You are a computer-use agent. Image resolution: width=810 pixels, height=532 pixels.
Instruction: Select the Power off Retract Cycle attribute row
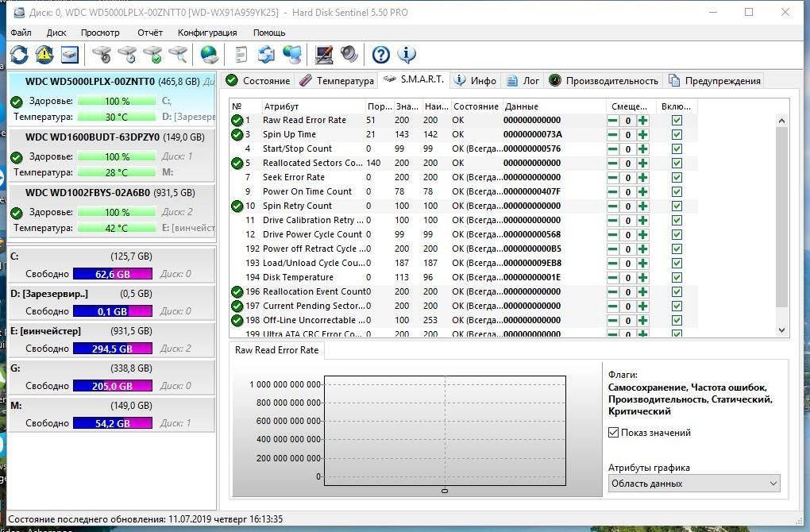(x=464, y=249)
